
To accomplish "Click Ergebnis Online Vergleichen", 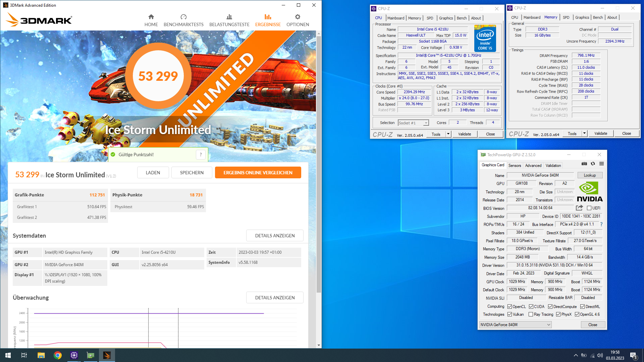I will pos(258,173).
